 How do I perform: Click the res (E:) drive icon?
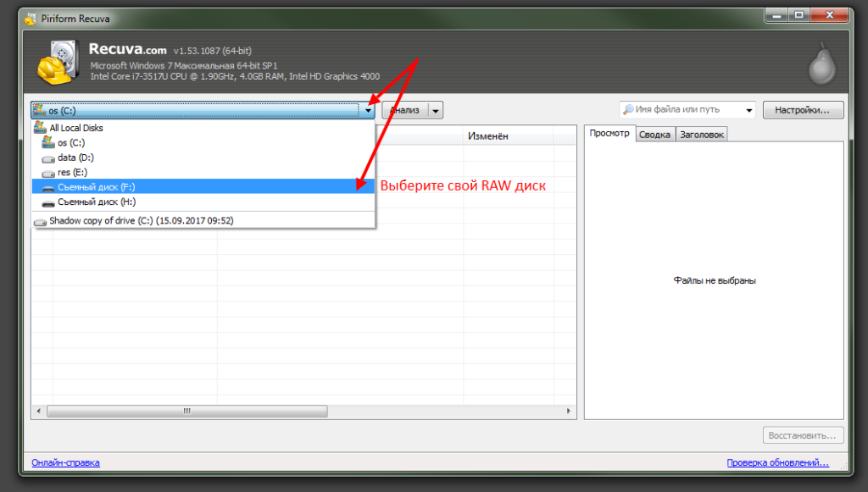tap(48, 174)
